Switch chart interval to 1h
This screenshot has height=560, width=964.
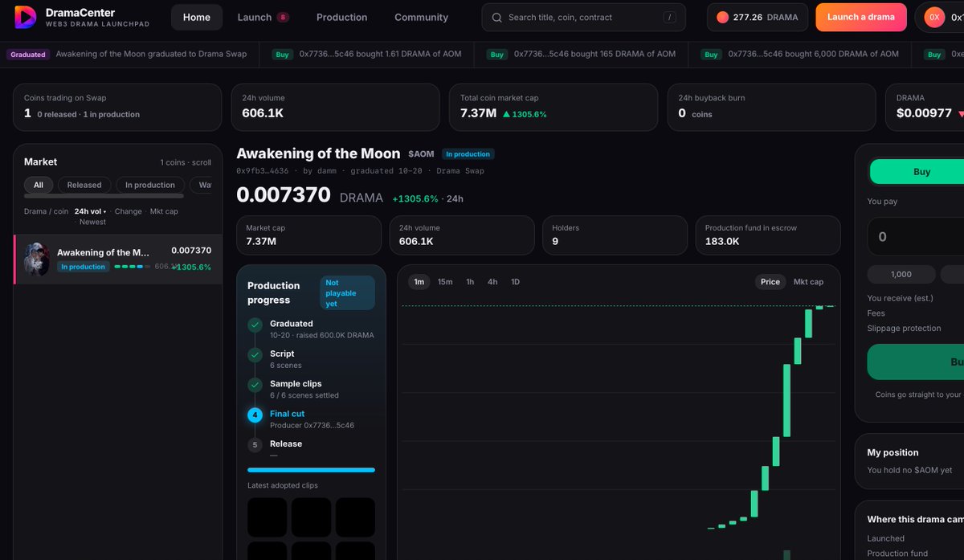click(470, 282)
